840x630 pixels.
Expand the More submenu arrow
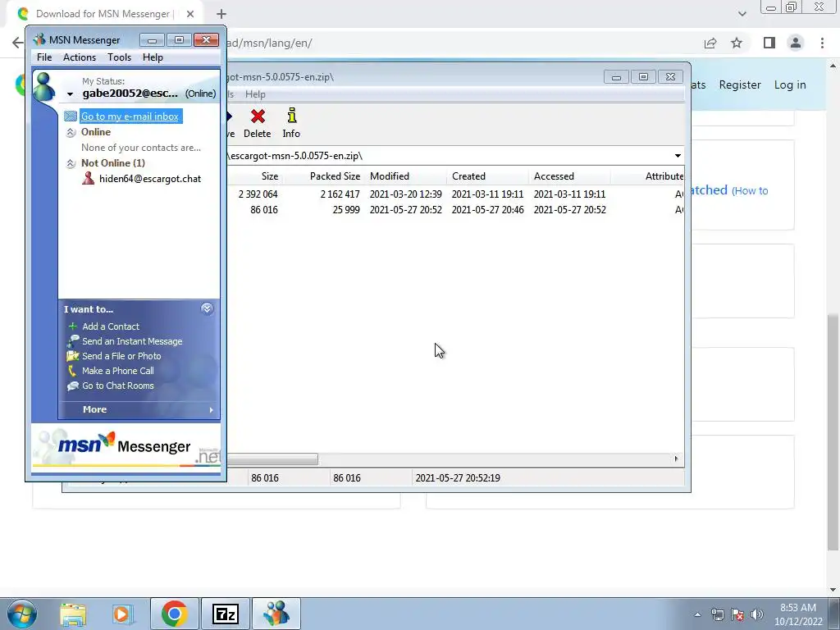pos(211,410)
